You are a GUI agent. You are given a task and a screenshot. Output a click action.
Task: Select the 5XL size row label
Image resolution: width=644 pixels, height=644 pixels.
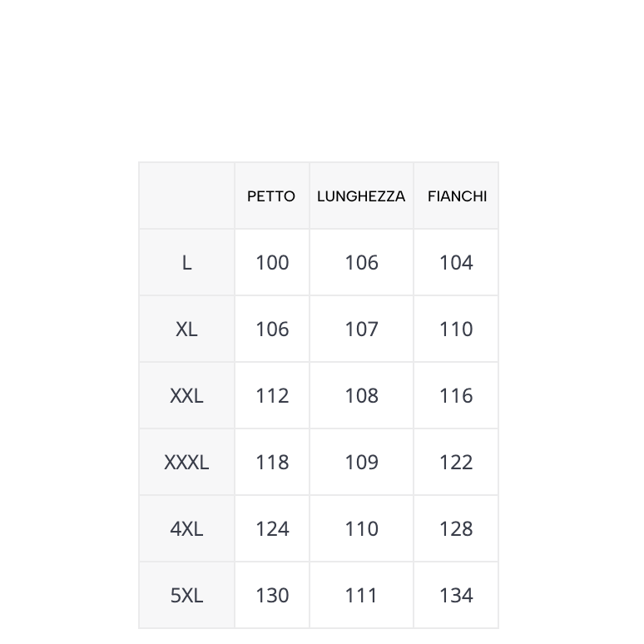tap(187, 595)
